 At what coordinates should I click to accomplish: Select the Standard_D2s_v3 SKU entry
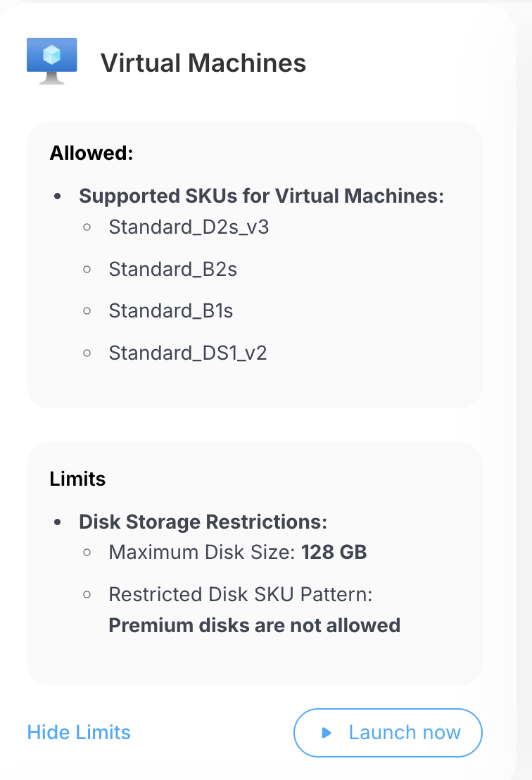coord(189,227)
